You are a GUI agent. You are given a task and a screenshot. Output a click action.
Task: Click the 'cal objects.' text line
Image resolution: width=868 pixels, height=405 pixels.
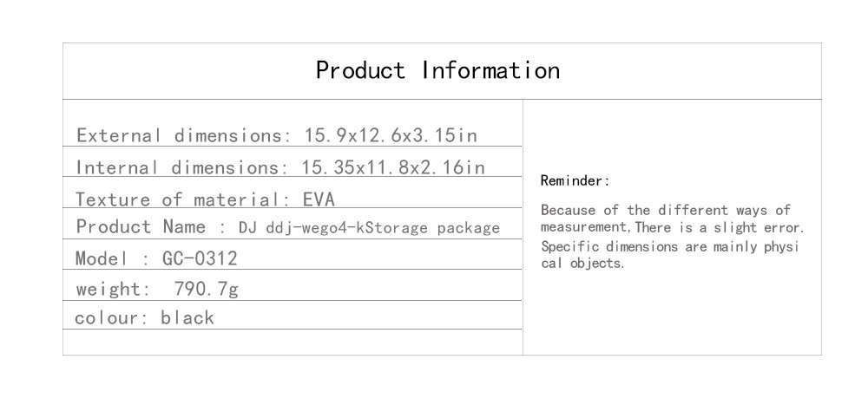point(583,264)
